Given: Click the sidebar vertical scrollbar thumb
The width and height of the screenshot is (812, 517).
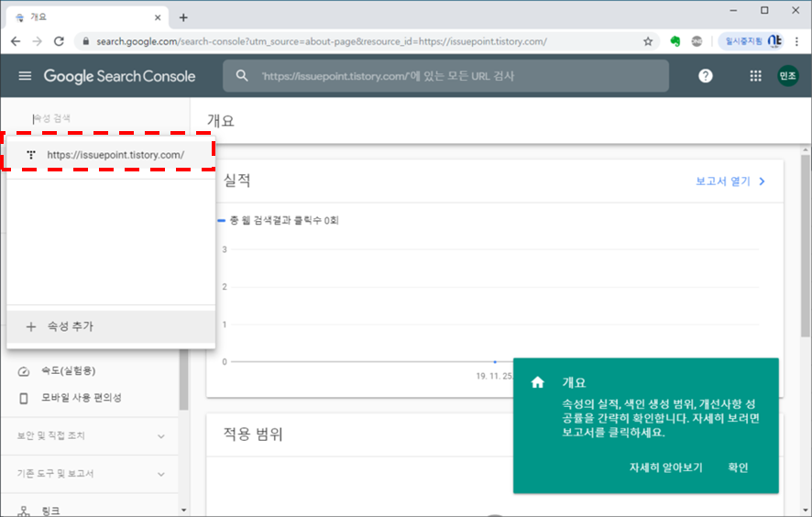Looking at the screenshot, I should pyautogui.click(x=184, y=379).
